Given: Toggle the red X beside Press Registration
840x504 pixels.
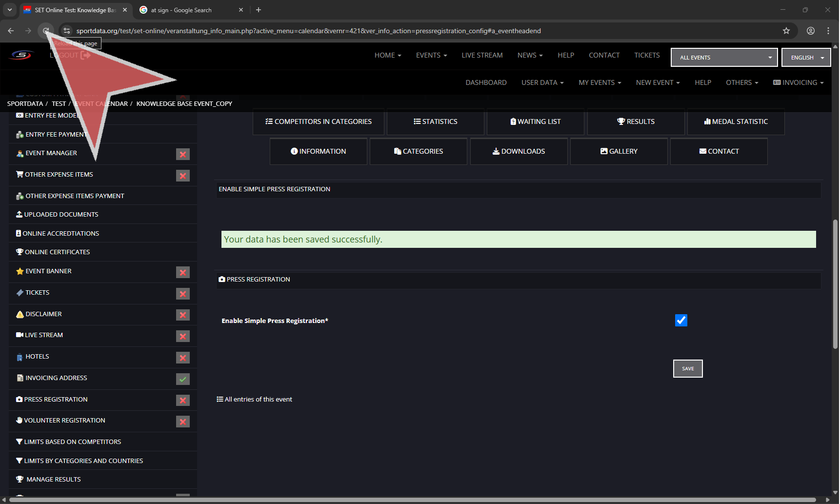Looking at the screenshot, I should [183, 401].
